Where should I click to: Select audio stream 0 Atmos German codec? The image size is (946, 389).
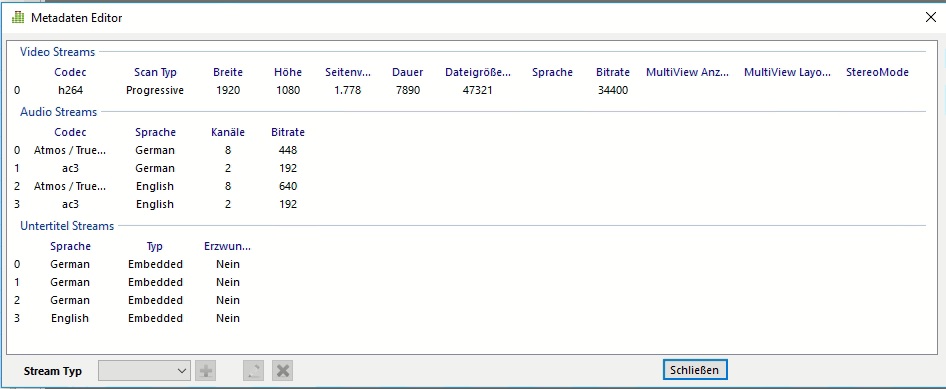click(x=70, y=150)
